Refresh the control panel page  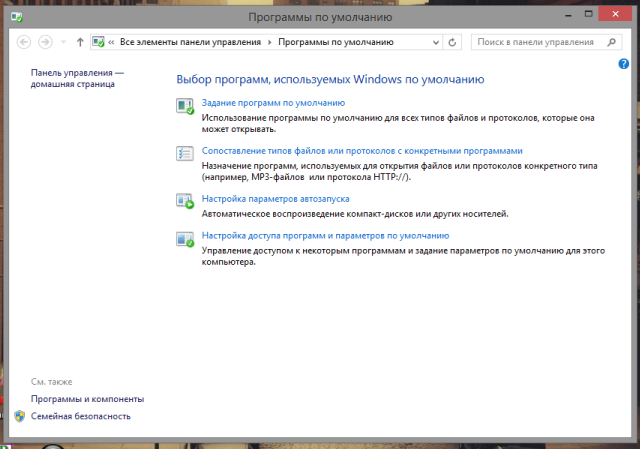pos(452,42)
